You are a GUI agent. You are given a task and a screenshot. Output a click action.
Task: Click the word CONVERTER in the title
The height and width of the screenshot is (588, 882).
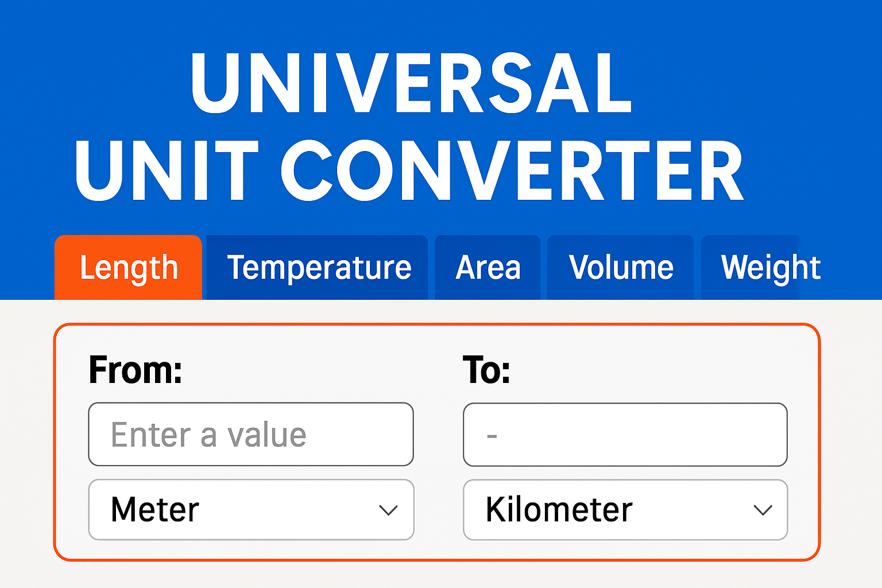pos(512,171)
